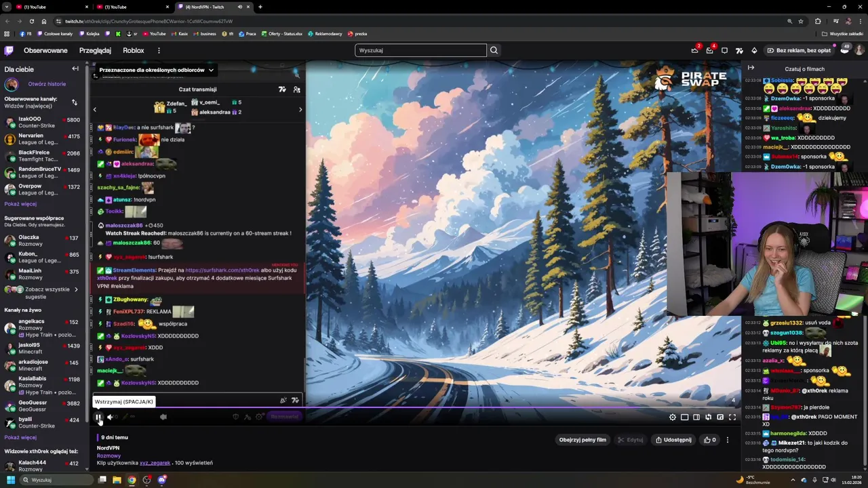Open the player settings gear

tap(673, 418)
